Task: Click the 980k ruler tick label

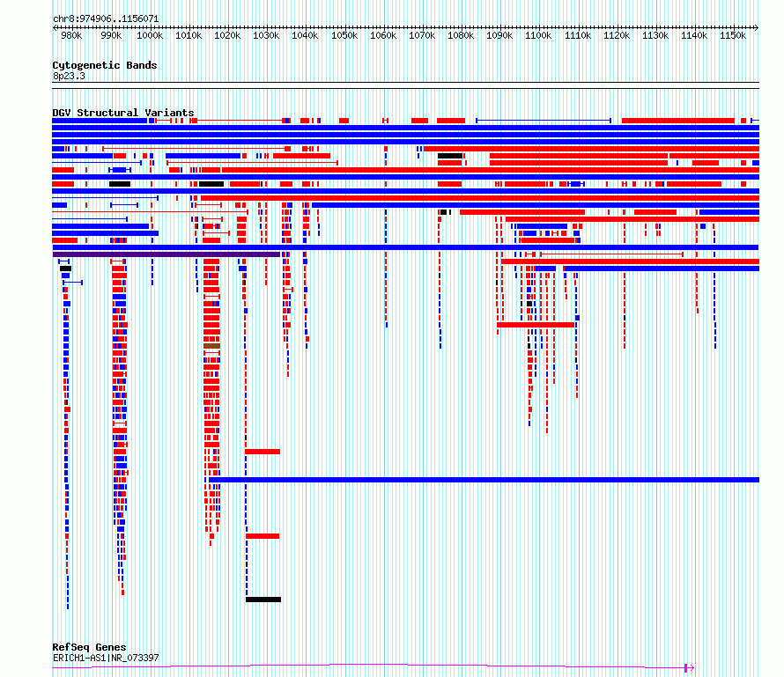Action: point(71,35)
